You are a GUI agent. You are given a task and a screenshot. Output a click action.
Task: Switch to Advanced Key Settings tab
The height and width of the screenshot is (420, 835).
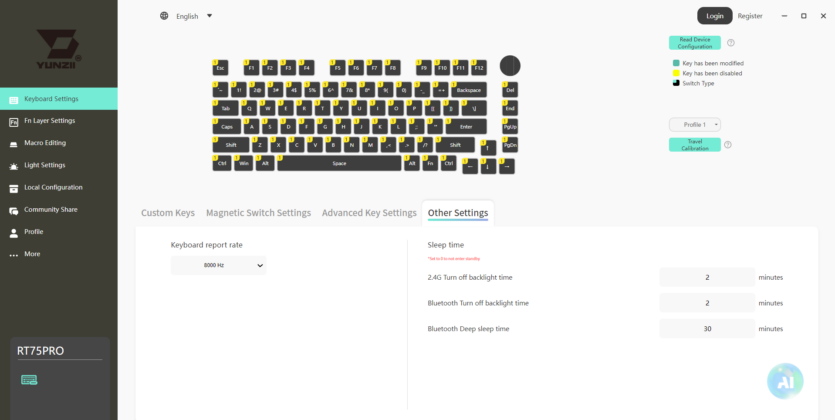coord(369,213)
